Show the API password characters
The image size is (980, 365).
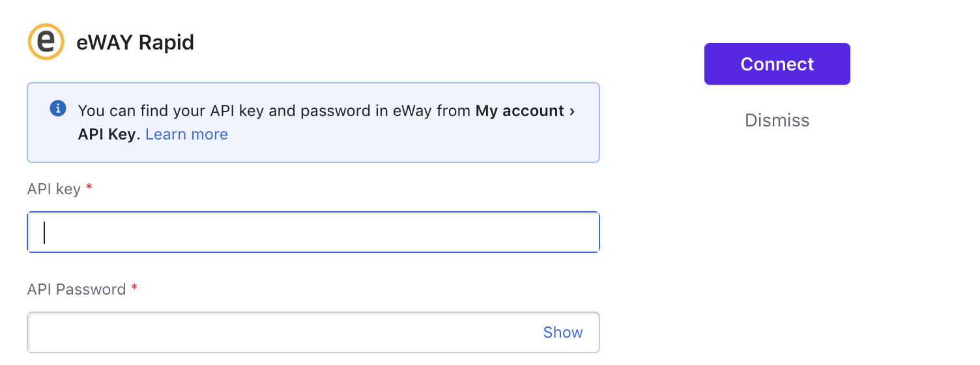click(563, 332)
